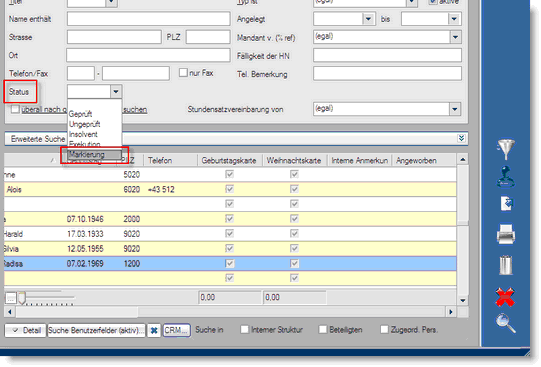
Task: Open the Mandant v. (% ref) dropdown
Action: 455,37
